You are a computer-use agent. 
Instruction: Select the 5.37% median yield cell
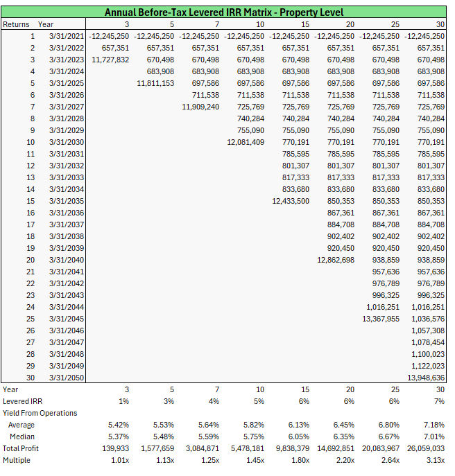(119, 437)
